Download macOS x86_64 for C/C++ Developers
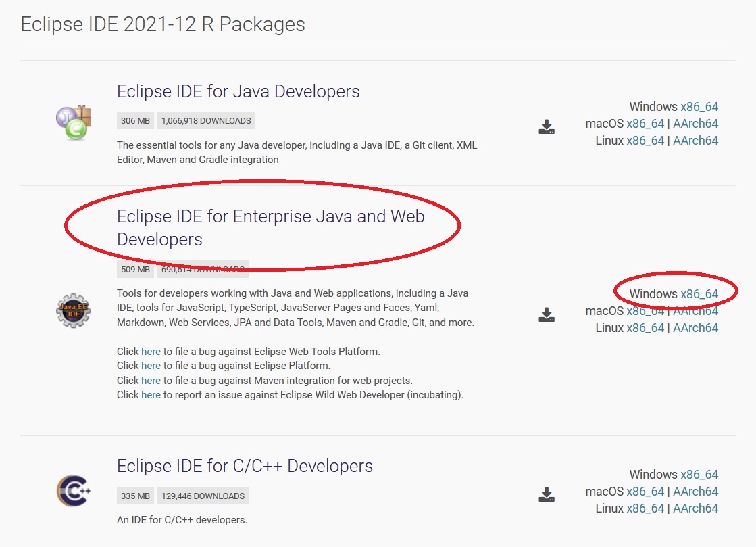756x547 pixels. tap(645, 492)
